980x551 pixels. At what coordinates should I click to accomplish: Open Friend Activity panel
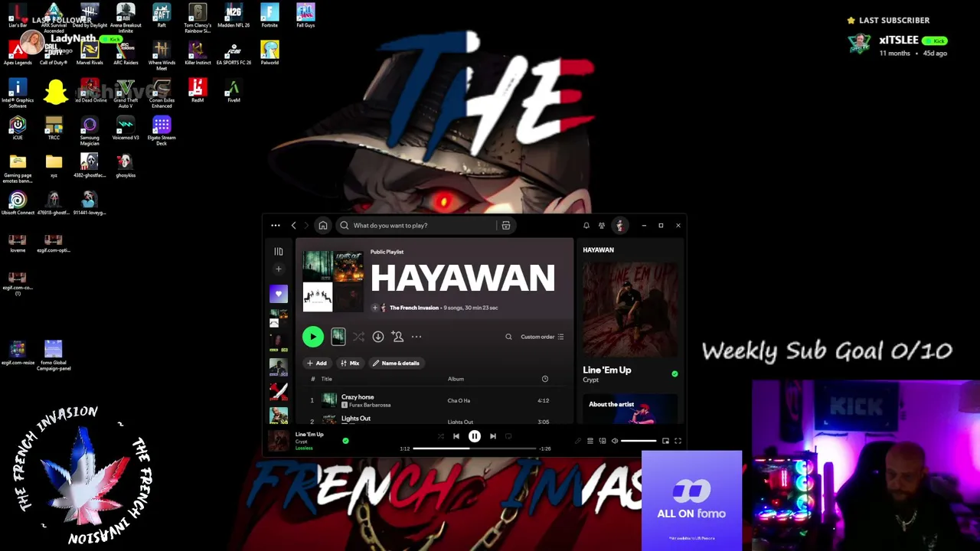pos(602,226)
